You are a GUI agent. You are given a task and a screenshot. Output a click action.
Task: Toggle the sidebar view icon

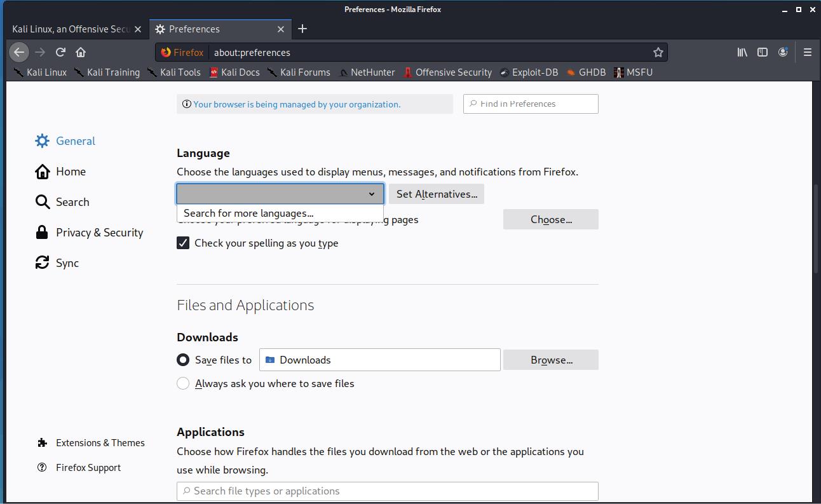click(x=763, y=52)
